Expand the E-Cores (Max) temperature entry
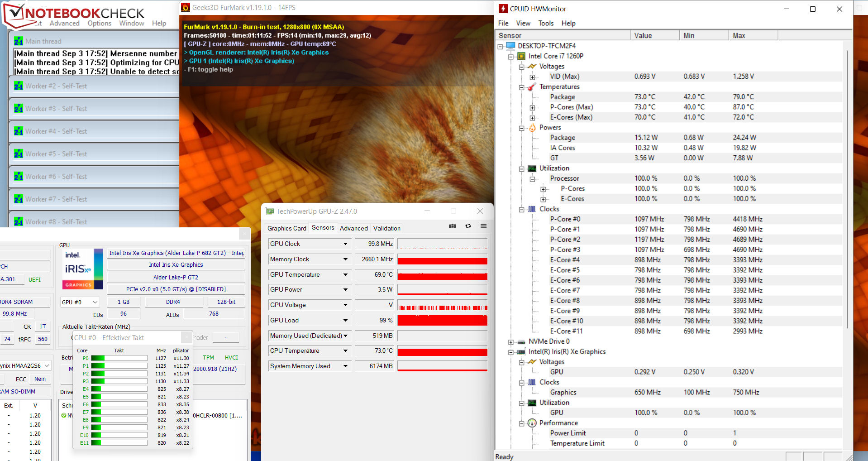This screenshot has width=868, height=461. click(x=533, y=118)
